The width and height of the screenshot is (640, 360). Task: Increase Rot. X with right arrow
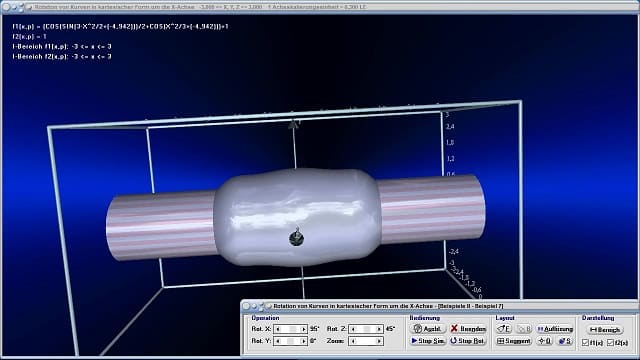coord(304,329)
